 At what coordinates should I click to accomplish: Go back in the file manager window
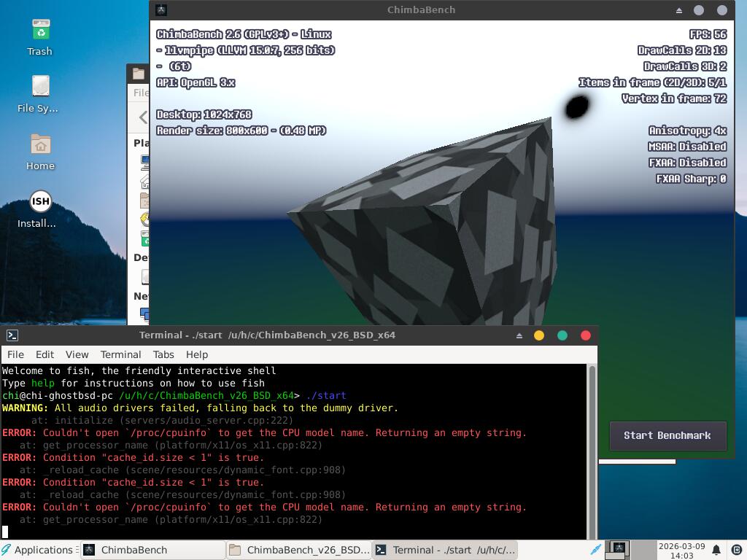coord(142,117)
